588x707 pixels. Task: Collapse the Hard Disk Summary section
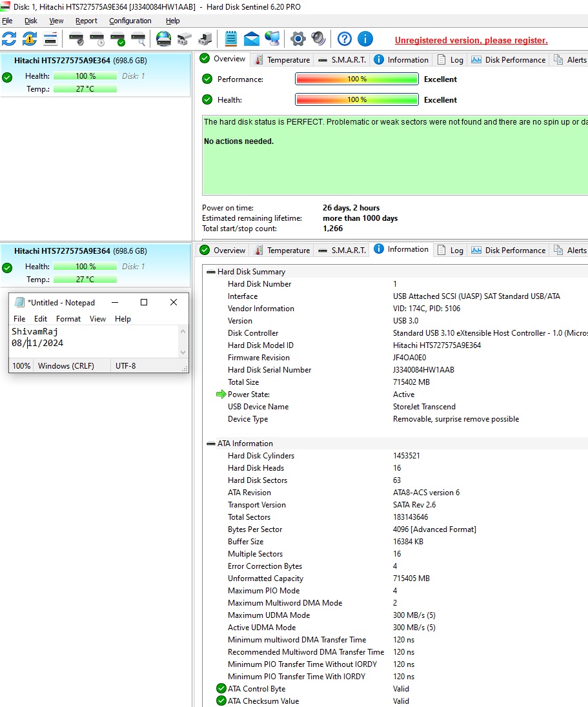211,272
